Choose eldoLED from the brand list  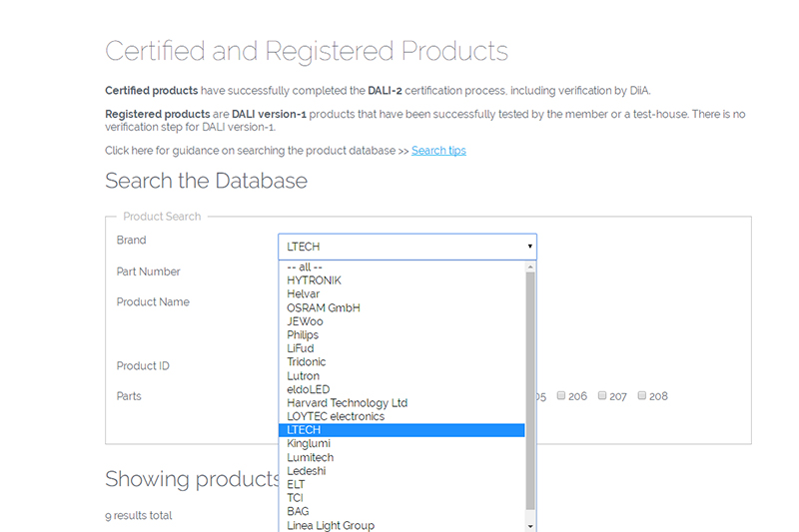(x=402, y=389)
